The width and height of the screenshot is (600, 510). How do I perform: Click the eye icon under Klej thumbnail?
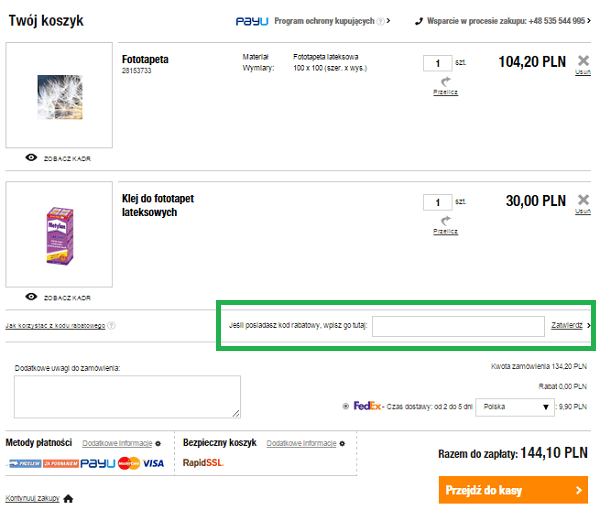click(31, 297)
